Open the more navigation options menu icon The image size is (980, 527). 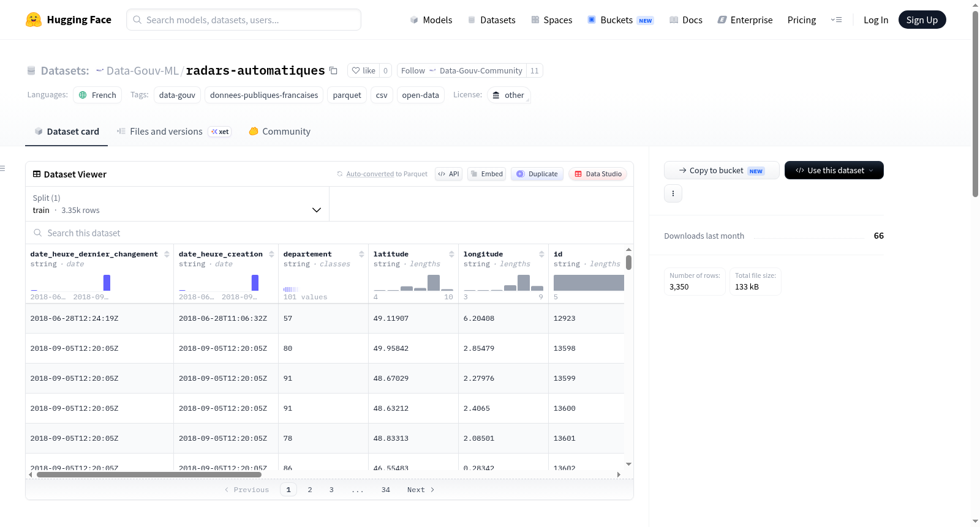[x=836, y=20]
